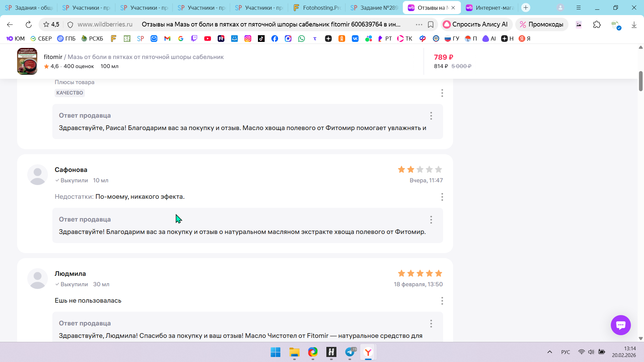
Task: Expand options for seller reply to Раиса
Action: (431, 116)
